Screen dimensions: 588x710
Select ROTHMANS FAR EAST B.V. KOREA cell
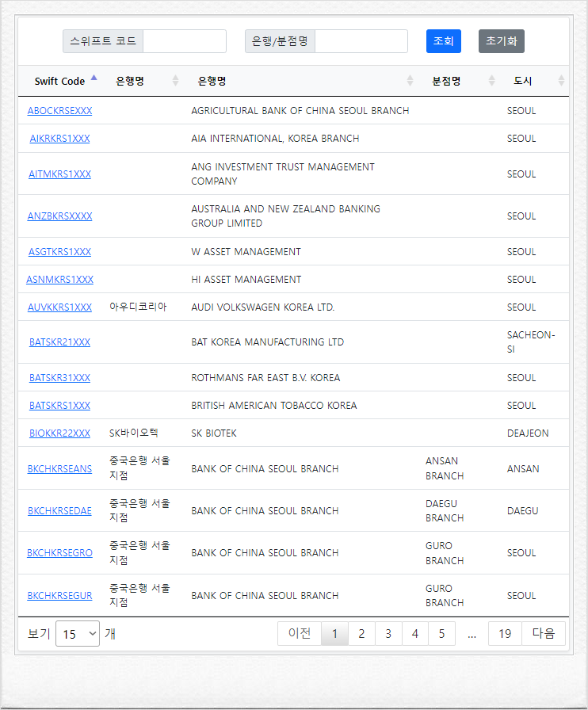265,377
